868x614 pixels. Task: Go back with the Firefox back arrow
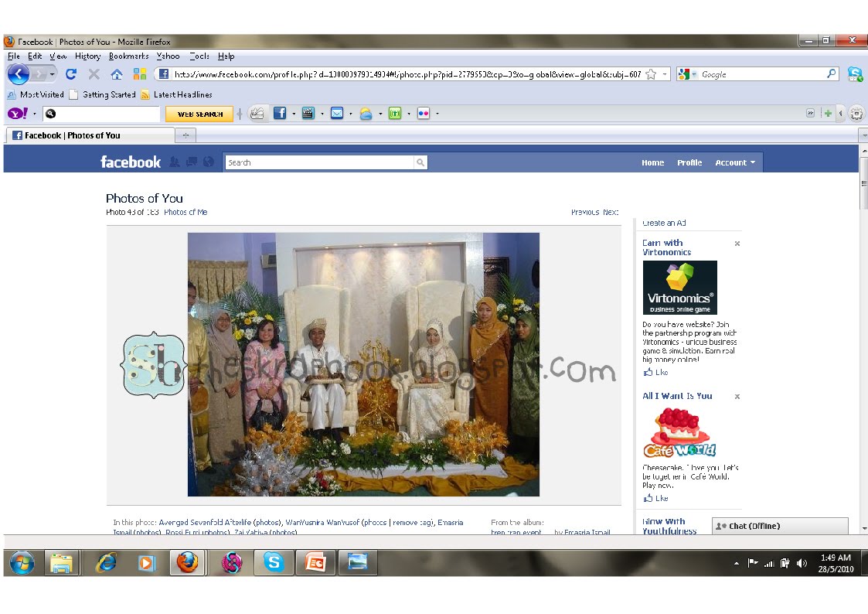pyautogui.click(x=19, y=73)
